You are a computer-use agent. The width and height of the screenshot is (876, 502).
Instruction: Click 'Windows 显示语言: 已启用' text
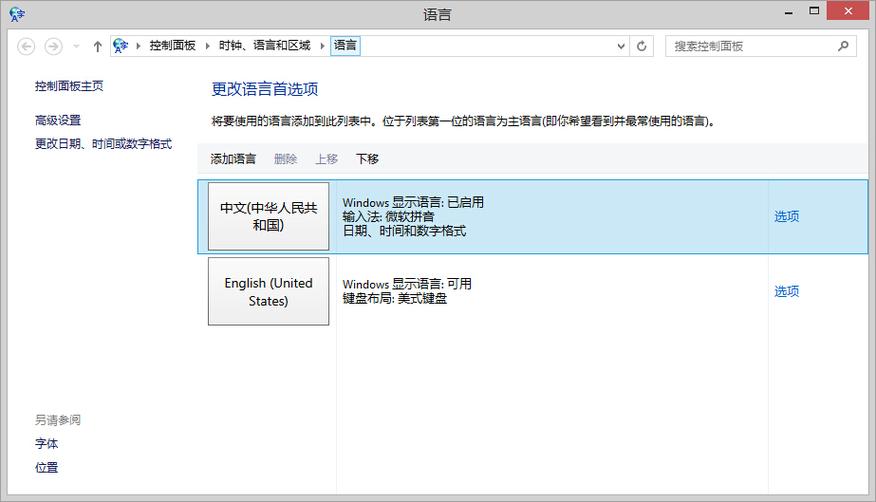[x=413, y=202]
